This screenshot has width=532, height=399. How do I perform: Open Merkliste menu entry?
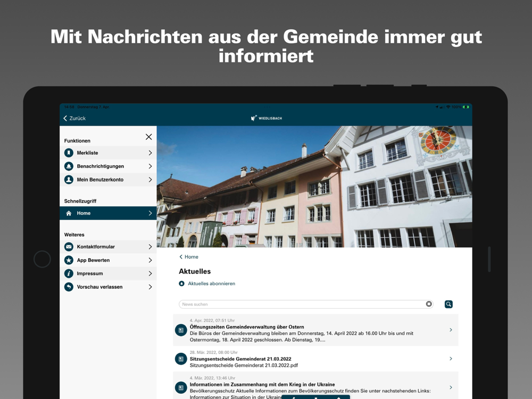[x=108, y=153]
